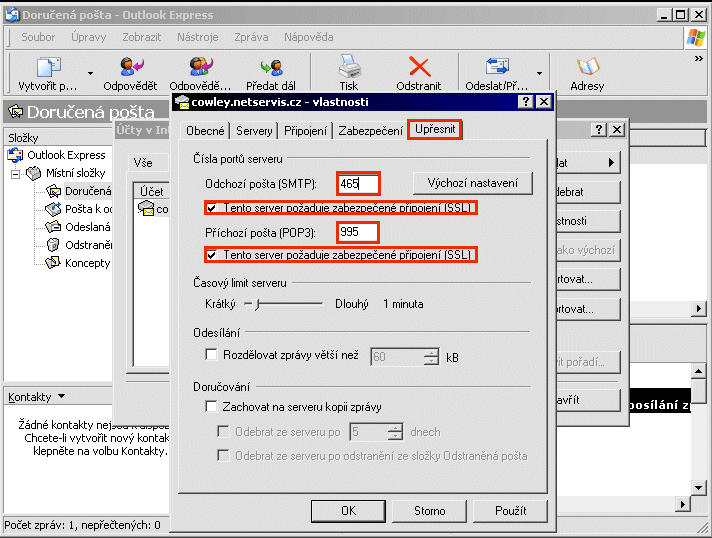Open the Úpravy menu
Screen dimensions: 712x538
(x=89, y=37)
